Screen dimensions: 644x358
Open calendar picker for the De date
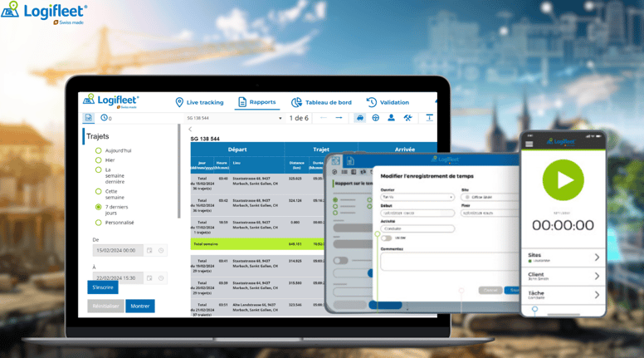149,250
